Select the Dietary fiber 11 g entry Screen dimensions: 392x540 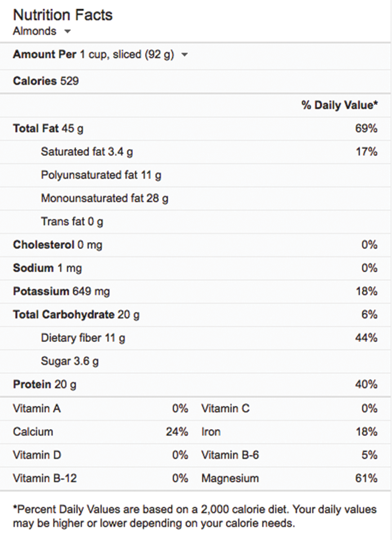[83, 338]
